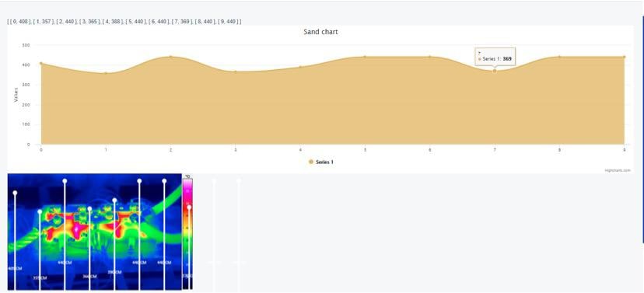Click the data point above x-axis 3
Viewport: 644px width, 293px height.
coord(236,72)
